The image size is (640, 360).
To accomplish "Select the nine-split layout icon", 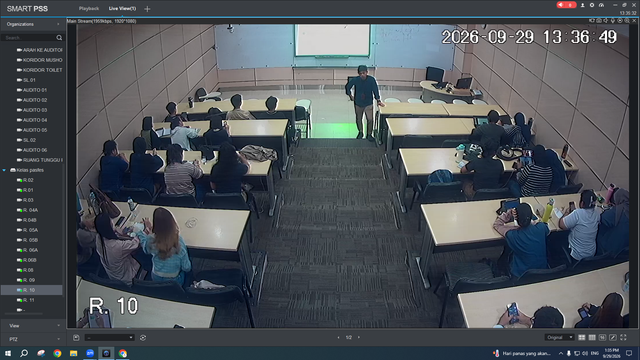I will click(592, 338).
